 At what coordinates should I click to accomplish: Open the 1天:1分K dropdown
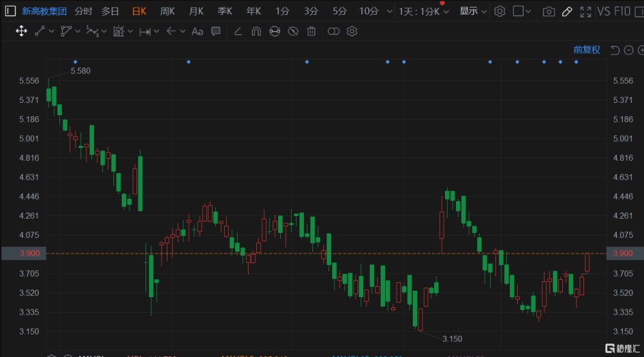click(x=423, y=11)
